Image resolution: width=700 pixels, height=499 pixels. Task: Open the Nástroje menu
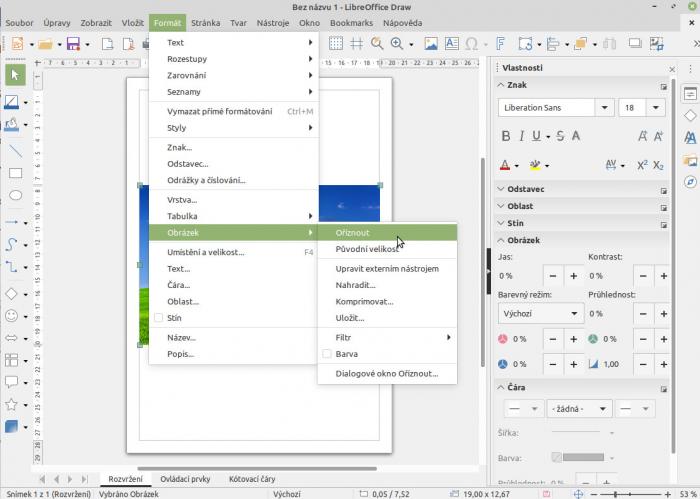click(x=273, y=23)
